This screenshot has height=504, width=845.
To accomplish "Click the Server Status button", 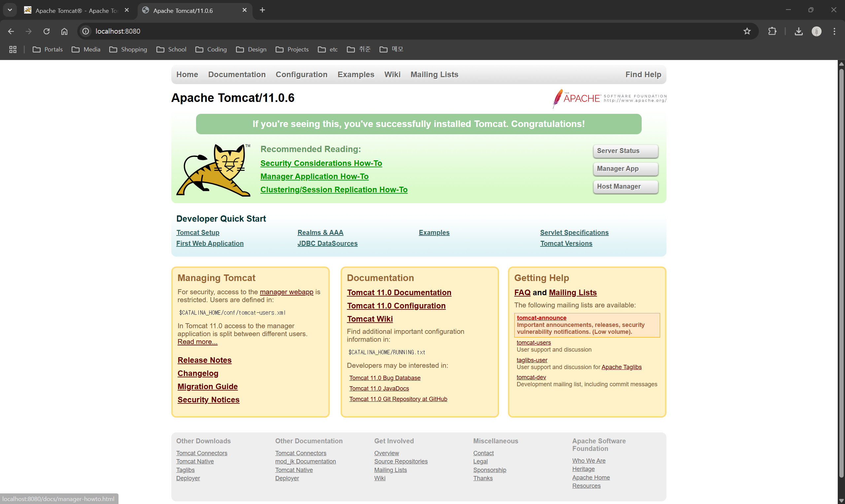I will (625, 151).
